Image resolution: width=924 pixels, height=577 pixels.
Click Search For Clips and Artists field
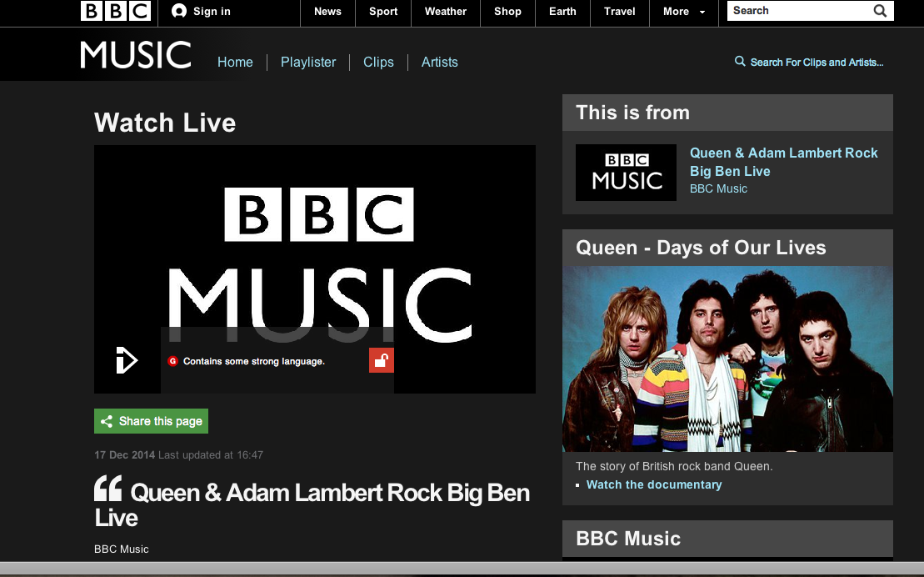point(817,62)
